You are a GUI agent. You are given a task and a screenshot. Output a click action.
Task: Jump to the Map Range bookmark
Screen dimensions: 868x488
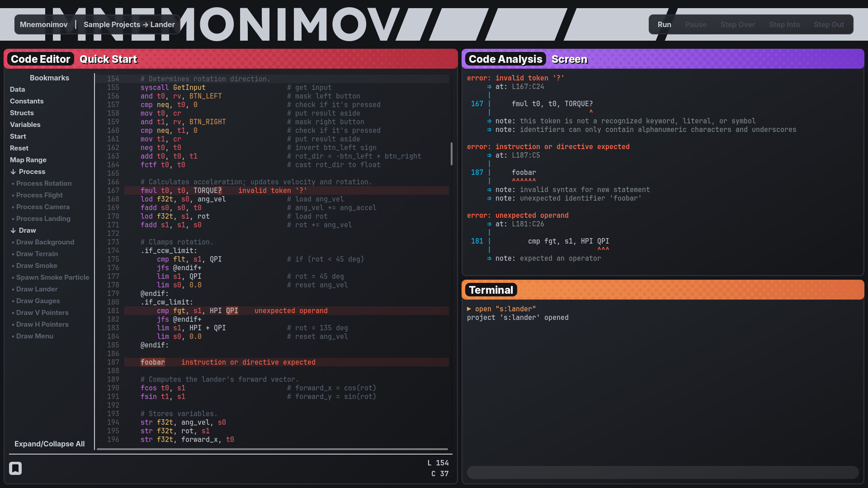(28, 160)
